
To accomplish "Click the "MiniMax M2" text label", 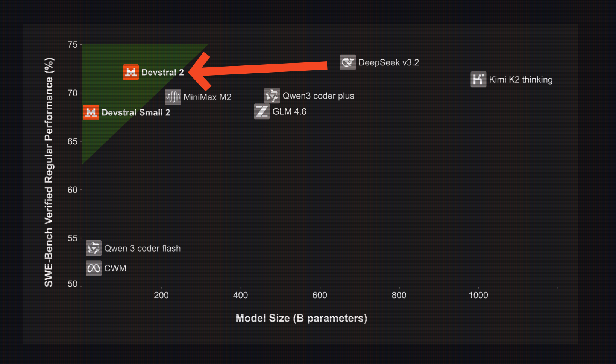I will (207, 97).
